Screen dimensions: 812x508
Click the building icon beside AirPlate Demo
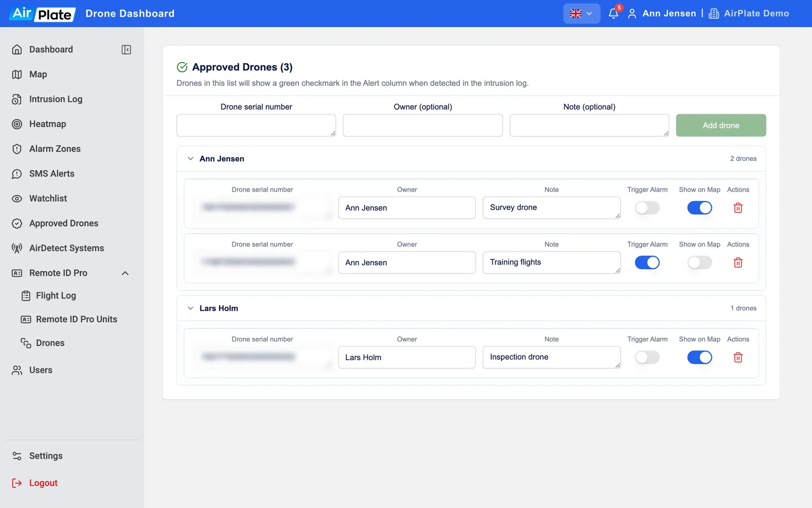(x=714, y=14)
